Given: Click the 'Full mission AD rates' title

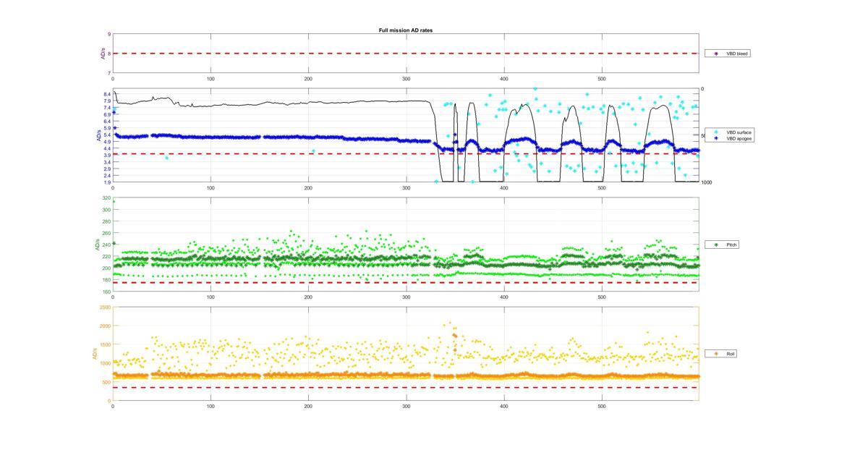Looking at the screenshot, I should click(x=405, y=30).
